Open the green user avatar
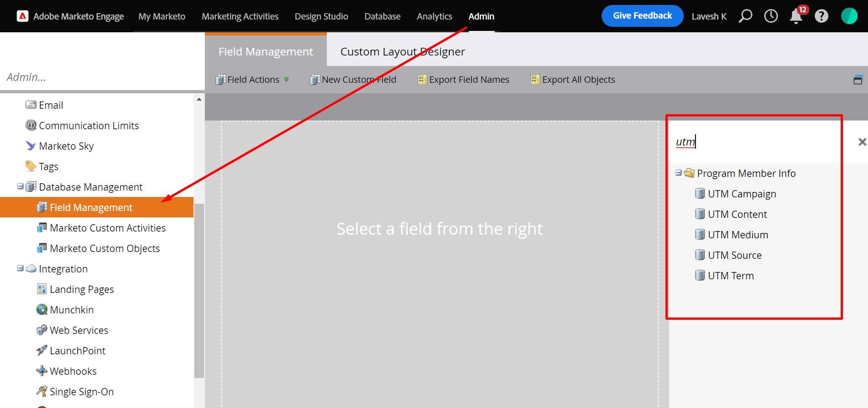Viewport: 868px width, 408px height. coord(849,16)
